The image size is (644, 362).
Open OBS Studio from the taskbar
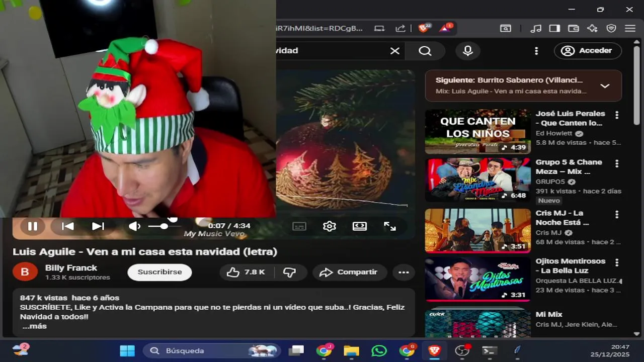(x=462, y=350)
